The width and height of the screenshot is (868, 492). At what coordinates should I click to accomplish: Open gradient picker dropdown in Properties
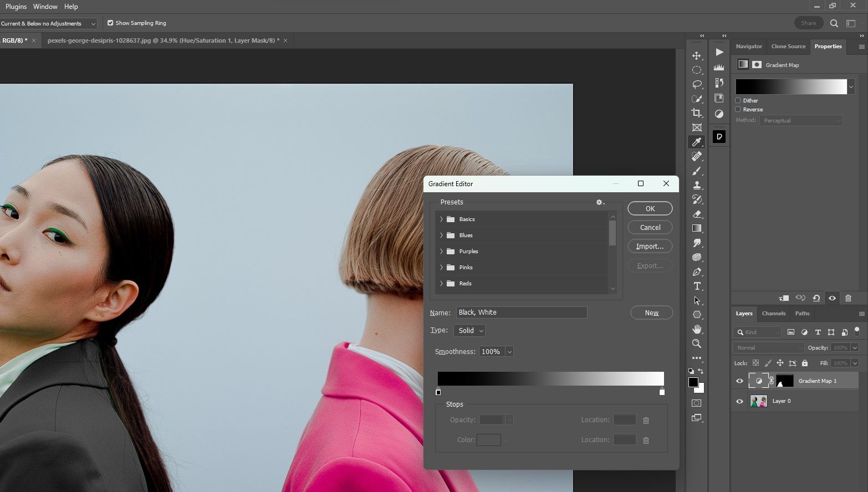pos(851,87)
